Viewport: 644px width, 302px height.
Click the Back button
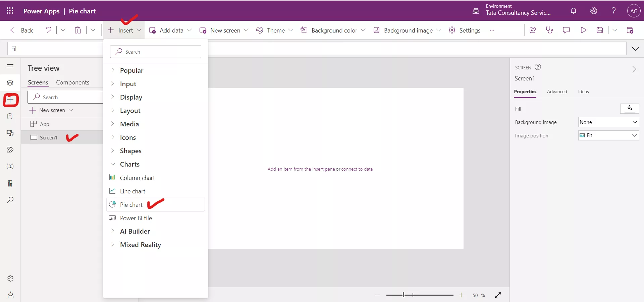(x=21, y=30)
